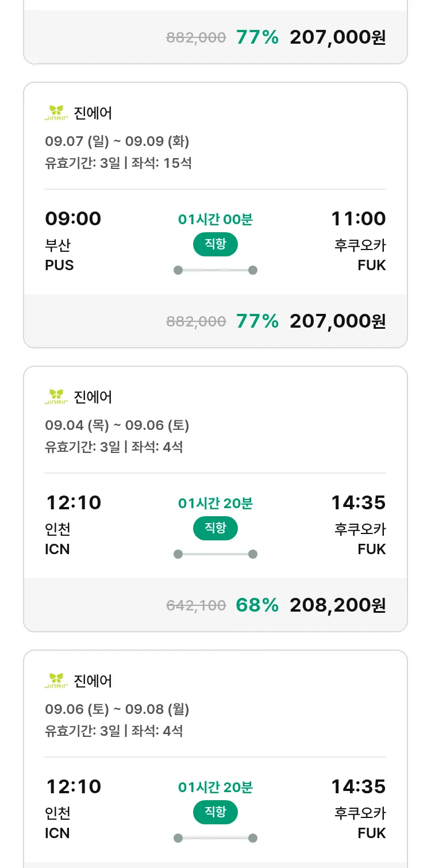431x868 pixels.
Task: Open the 09.04 (목) ~ 09.06 (토) date range
Action: pos(117,425)
